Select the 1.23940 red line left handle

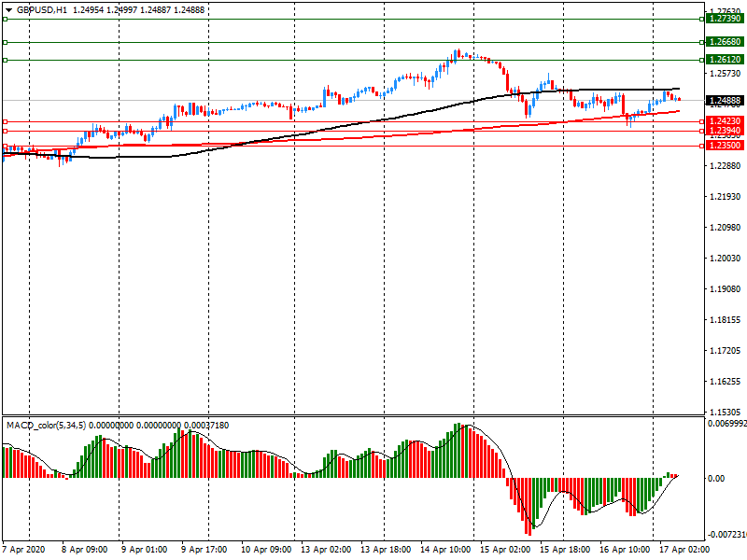coord(5,131)
